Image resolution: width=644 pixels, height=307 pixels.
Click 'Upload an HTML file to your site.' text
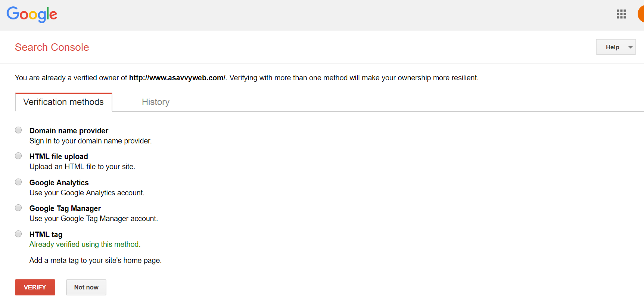(x=82, y=167)
